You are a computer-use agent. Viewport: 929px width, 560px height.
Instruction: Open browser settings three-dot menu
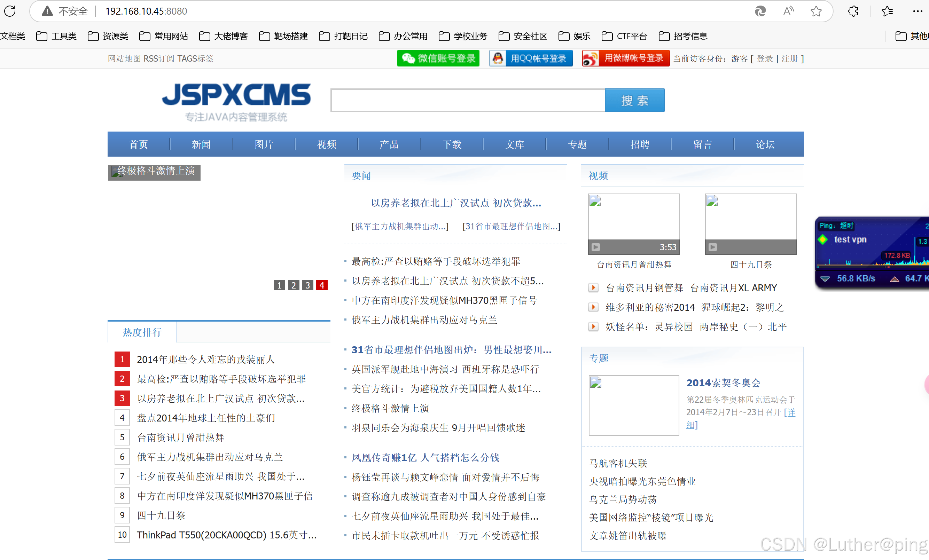pyautogui.click(x=917, y=11)
